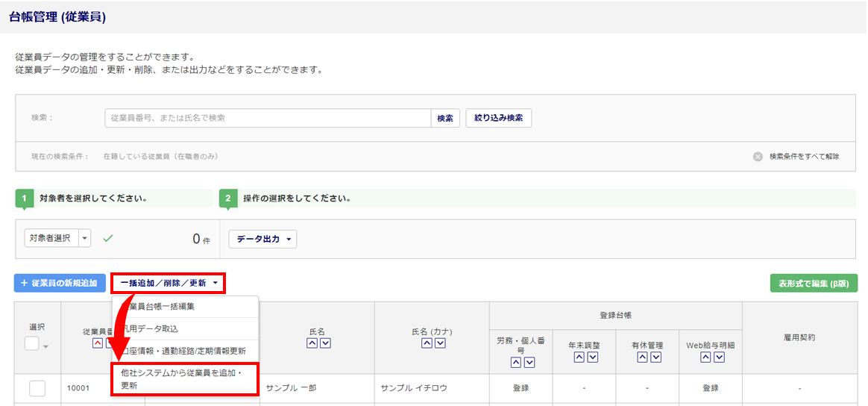Open 絞り込み検索 advanced search
Screen dimensions: 868x406
[498, 118]
